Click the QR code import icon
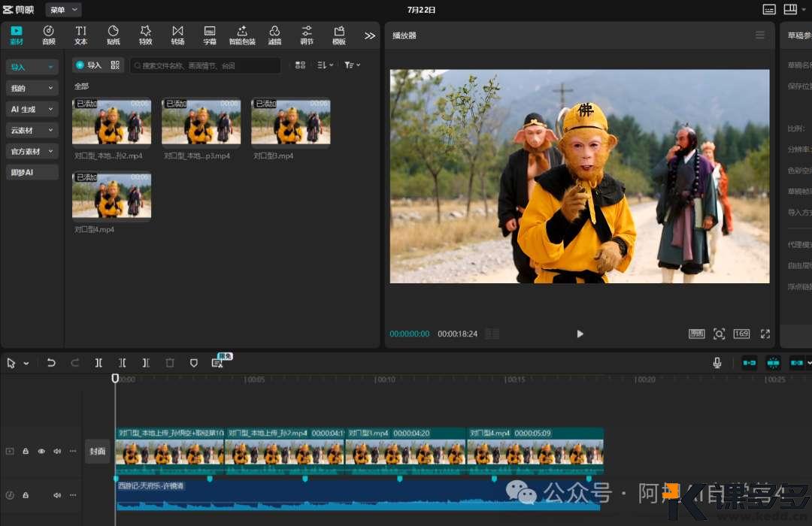The width and height of the screenshot is (812, 526). point(115,65)
